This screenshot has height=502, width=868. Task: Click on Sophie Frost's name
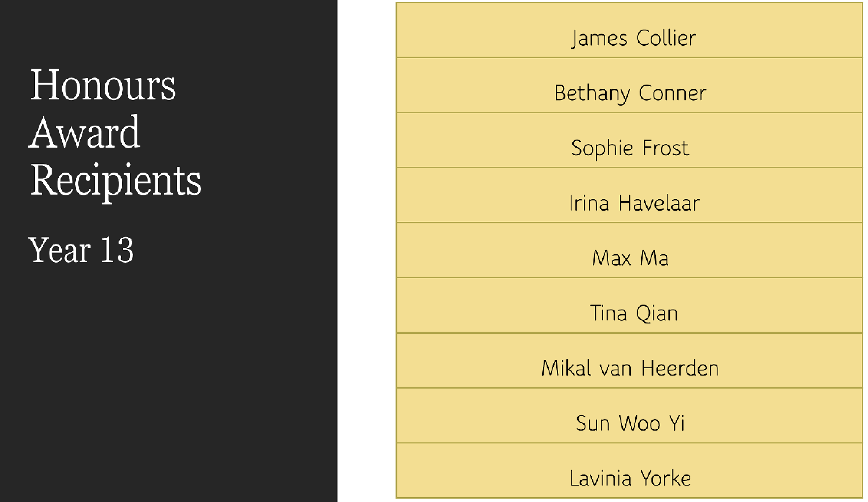pos(630,148)
